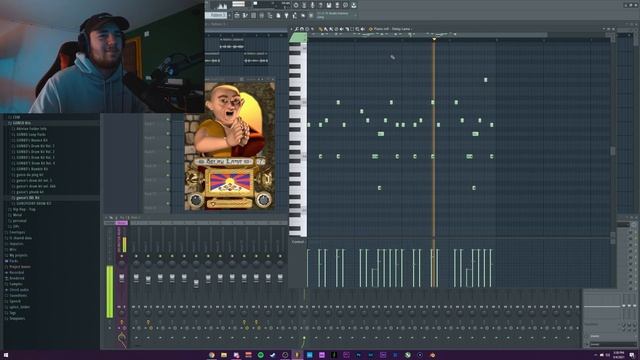The image size is (640, 360).
Task: Click the flag XY pad in Delay Lama
Action: coord(230,182)
